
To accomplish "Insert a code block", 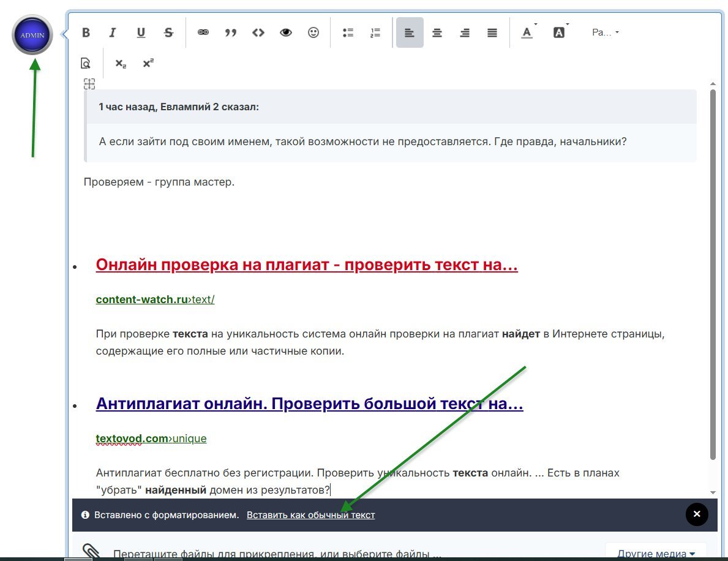I will 258,32.
